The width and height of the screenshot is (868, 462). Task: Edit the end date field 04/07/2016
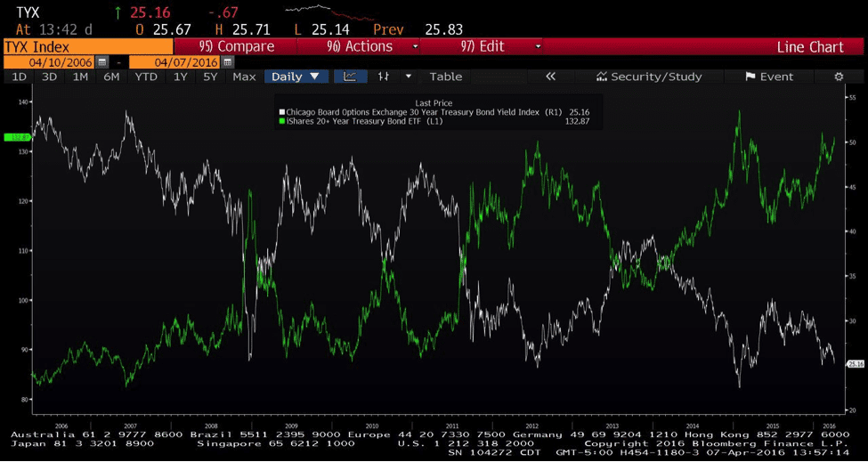click(175, 62)
